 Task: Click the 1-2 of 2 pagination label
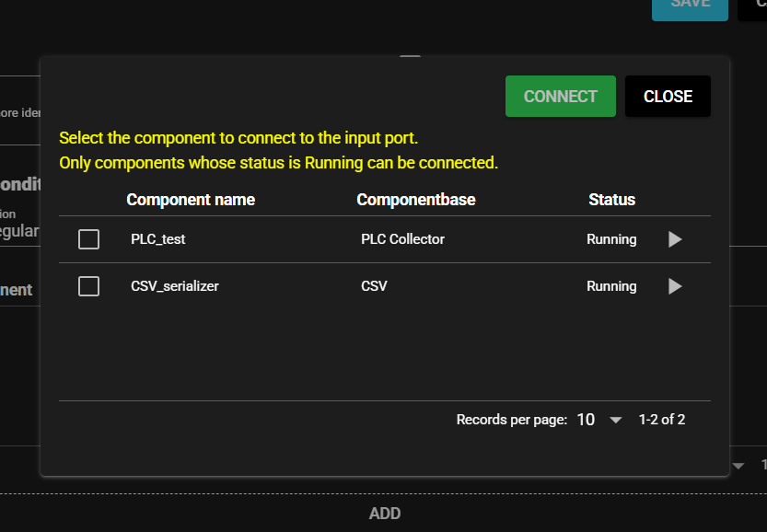pos(662,420)
